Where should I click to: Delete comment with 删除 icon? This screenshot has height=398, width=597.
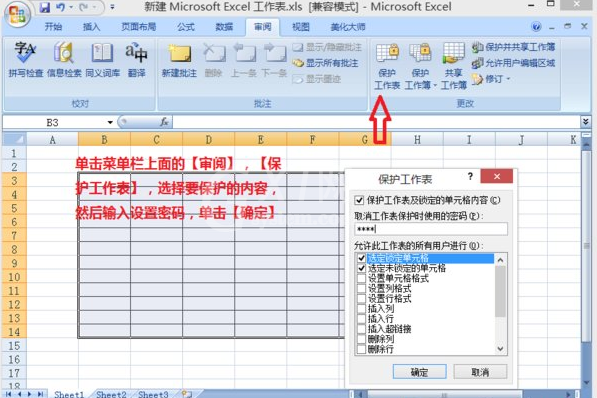pyautogui.click(x=214, y=59)
